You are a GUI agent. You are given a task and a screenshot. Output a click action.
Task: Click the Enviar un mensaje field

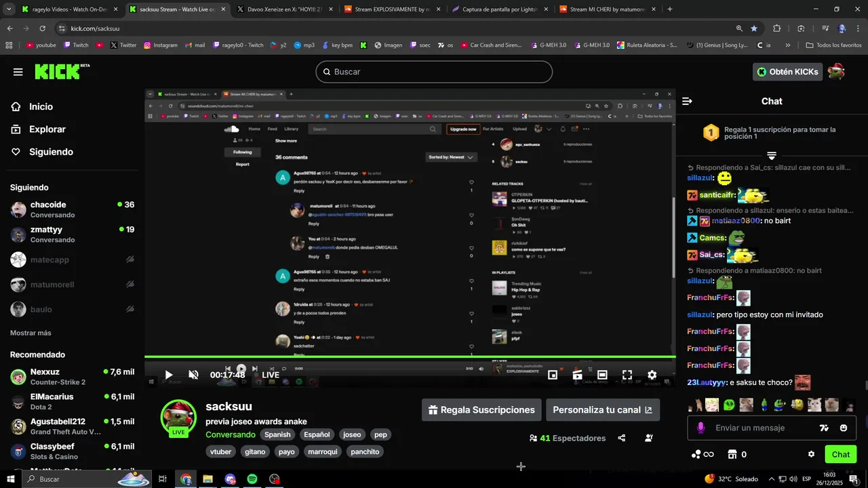point(759,428)
